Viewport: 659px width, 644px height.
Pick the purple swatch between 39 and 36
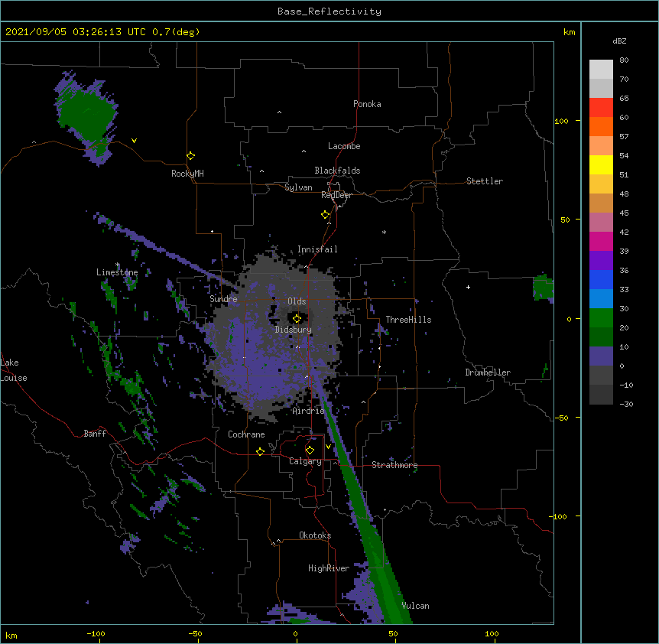click(x=601, y=260)
